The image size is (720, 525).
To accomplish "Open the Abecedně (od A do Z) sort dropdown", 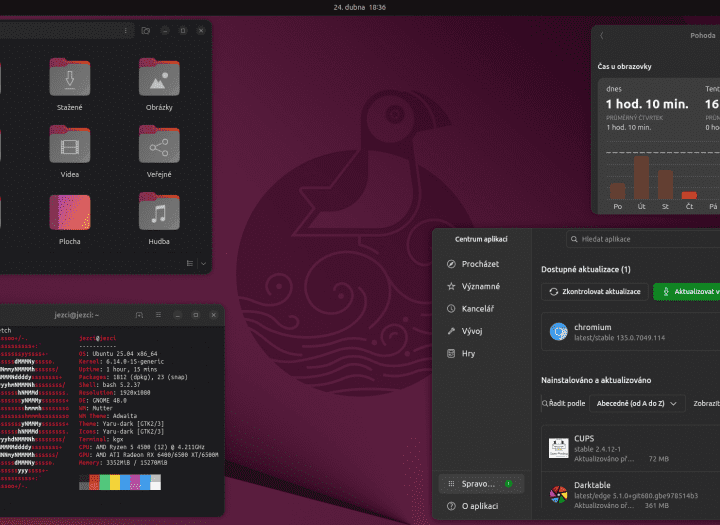I will point(636,403).
